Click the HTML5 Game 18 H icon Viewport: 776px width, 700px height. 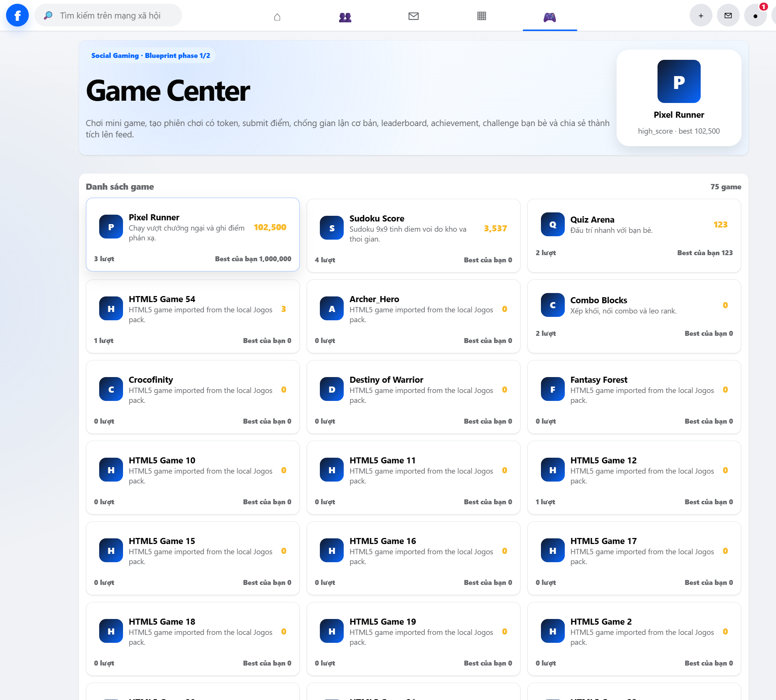(111, 631)
